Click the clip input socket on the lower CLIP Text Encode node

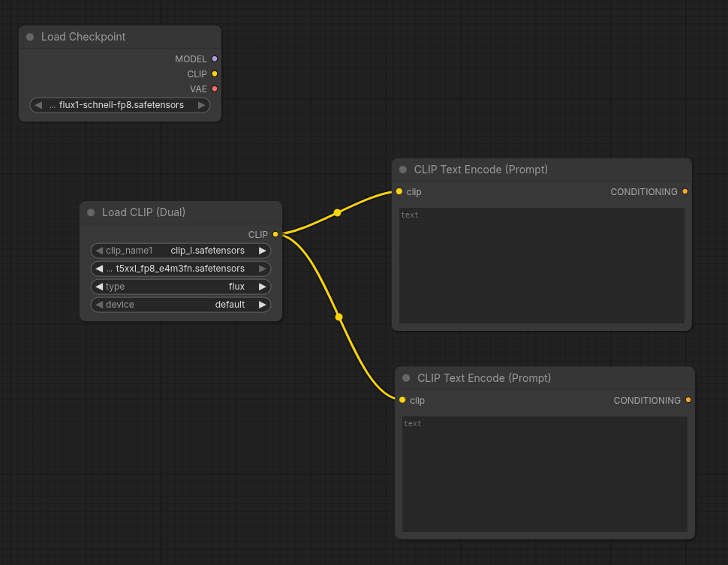click(x=402, y=400)
